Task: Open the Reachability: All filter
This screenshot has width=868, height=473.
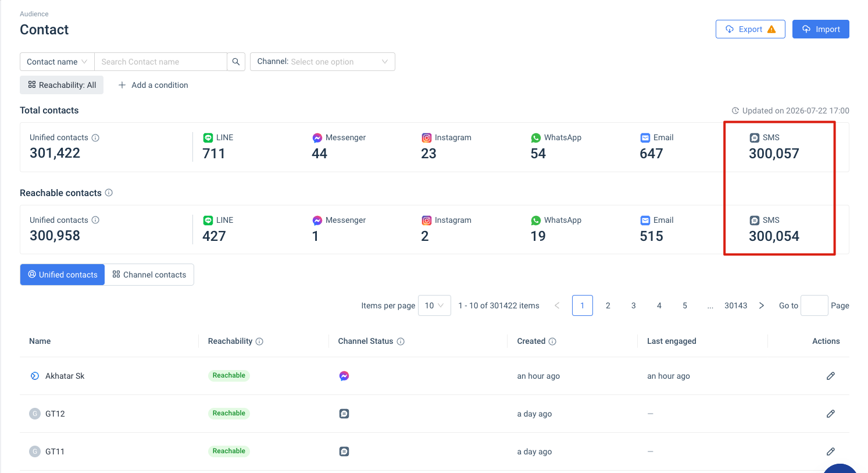Action: click(62, 85)
